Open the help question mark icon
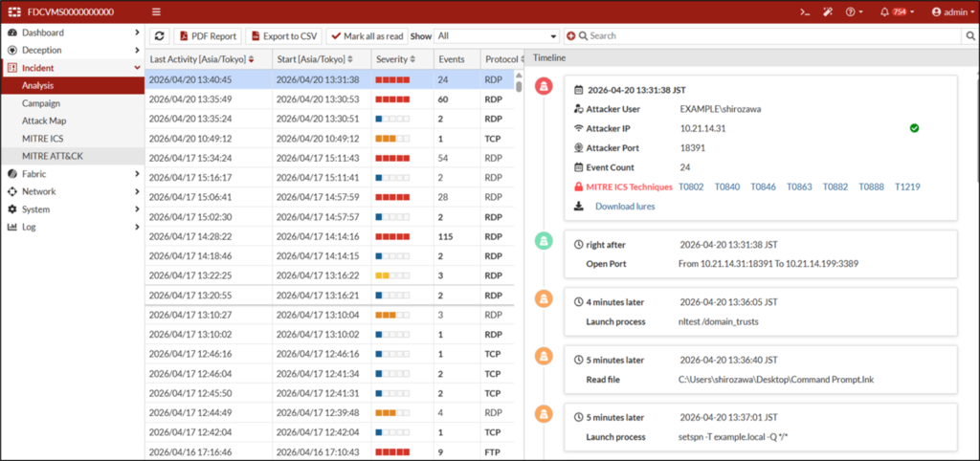The image size is (980, 461). pos(853,11)
